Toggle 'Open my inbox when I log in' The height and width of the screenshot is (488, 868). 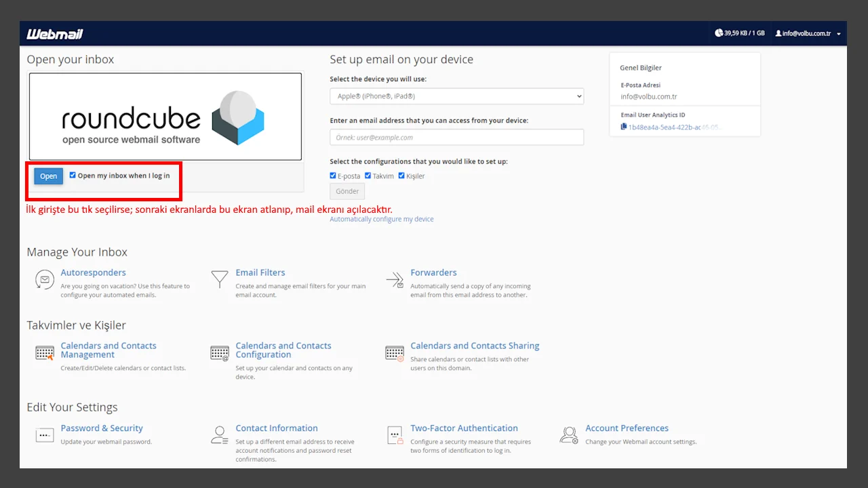(73, 174)
